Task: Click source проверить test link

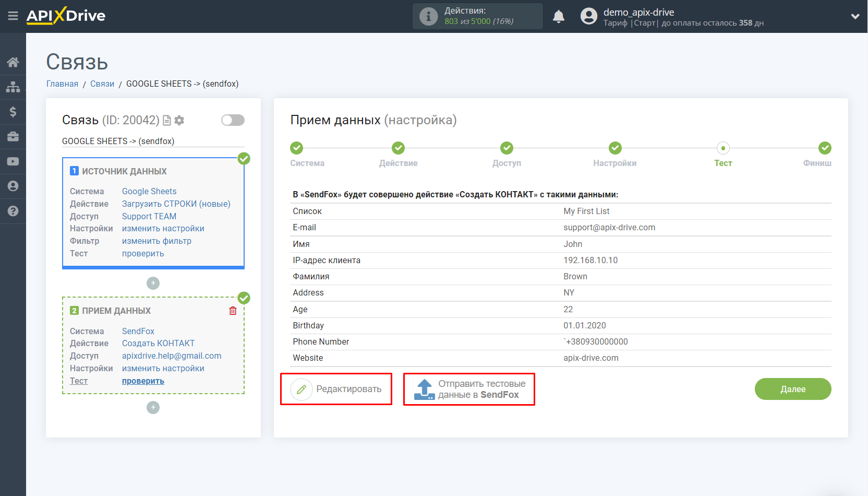Action: 143,253
